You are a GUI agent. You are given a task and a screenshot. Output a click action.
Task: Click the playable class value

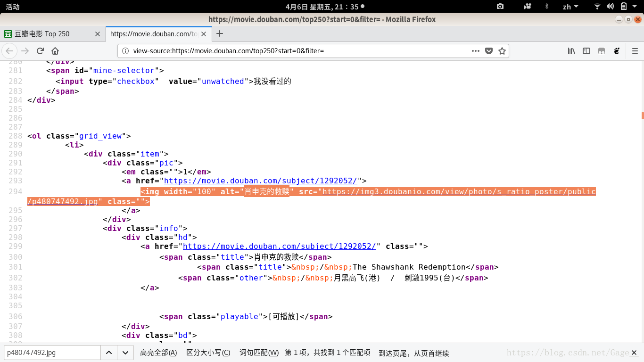tap(239, 316)
